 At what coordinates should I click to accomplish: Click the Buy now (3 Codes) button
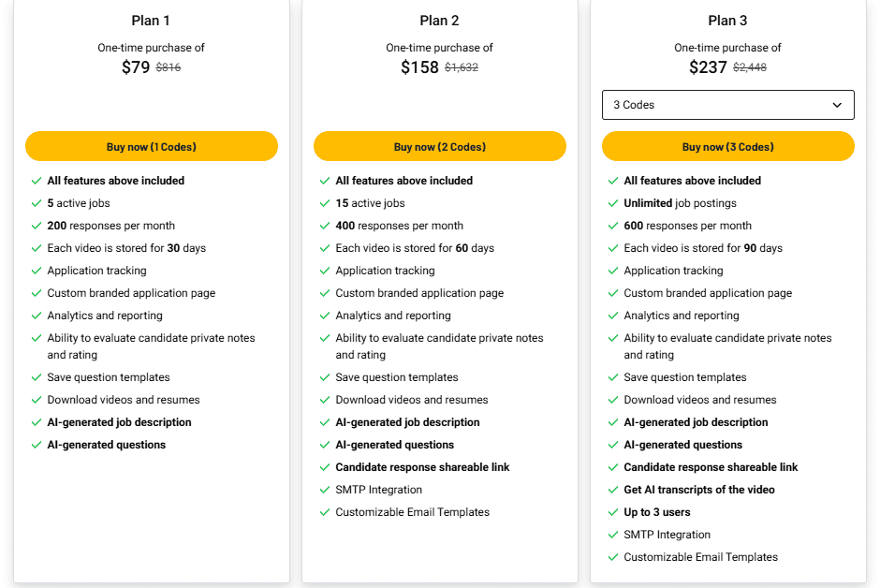727,146
